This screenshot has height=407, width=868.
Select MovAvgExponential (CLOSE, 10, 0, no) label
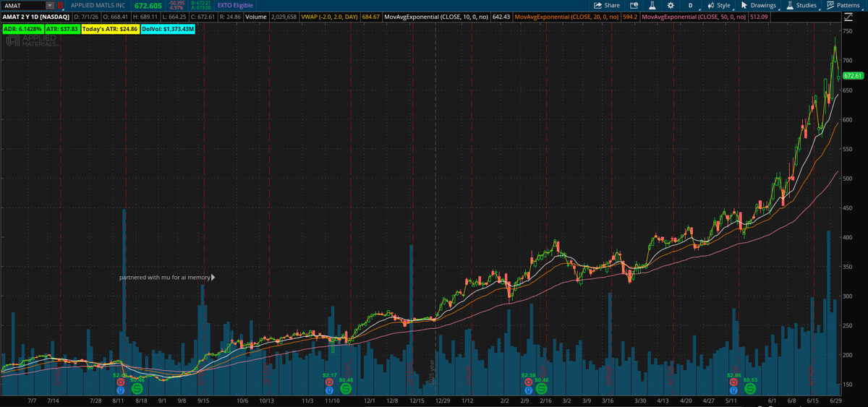tap(436, 15)
